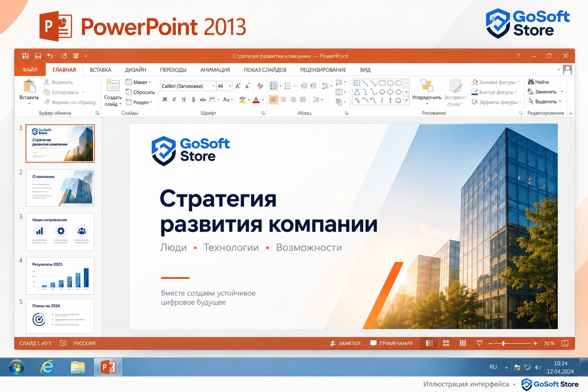Open Найти to search the presentation

(538, 82)
